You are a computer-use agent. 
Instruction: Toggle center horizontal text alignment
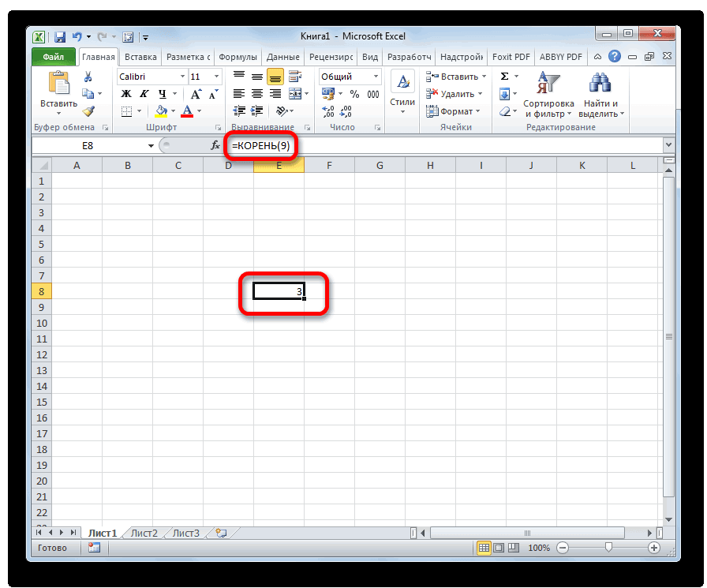point(257,94)
